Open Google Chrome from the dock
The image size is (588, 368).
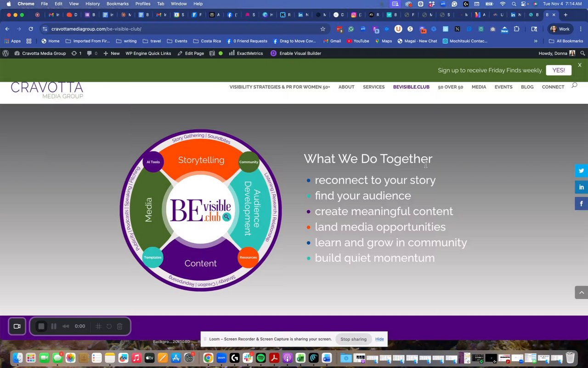click(x=208, y=358)
